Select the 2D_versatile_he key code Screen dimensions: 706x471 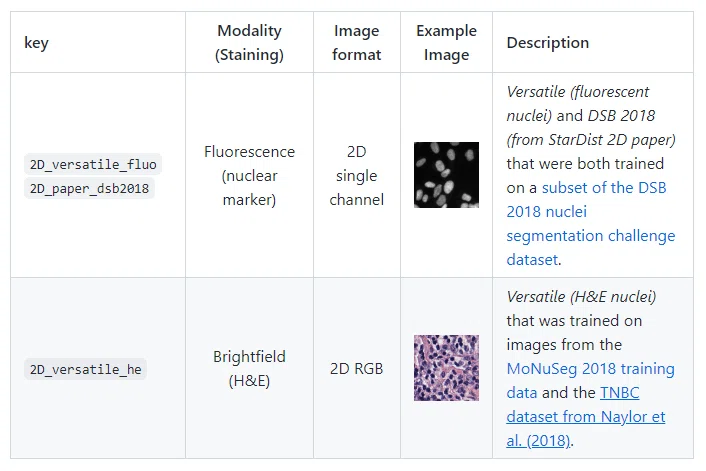coord(86,369)
